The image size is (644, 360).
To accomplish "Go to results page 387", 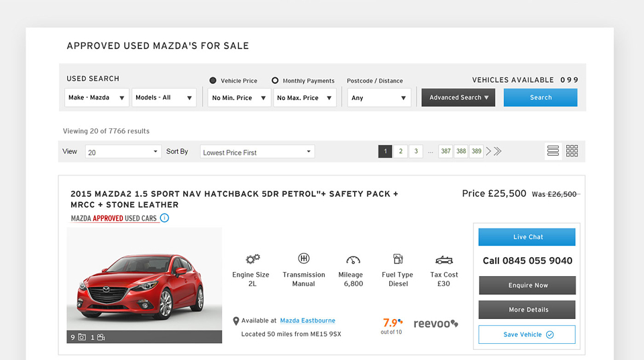I will coord(445,151).
